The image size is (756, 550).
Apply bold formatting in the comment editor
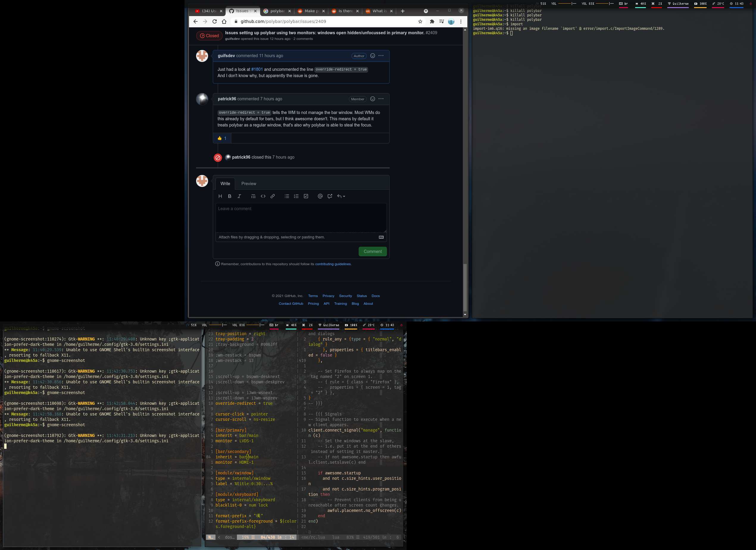[229, 196]
